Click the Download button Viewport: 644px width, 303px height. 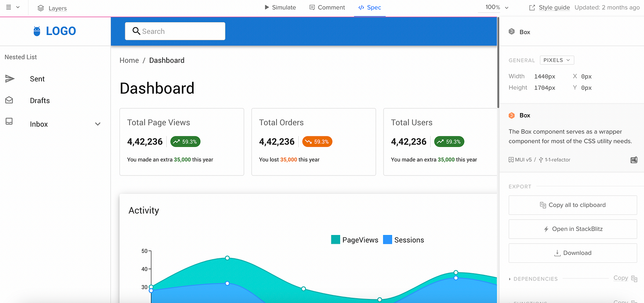click(573, 253)
